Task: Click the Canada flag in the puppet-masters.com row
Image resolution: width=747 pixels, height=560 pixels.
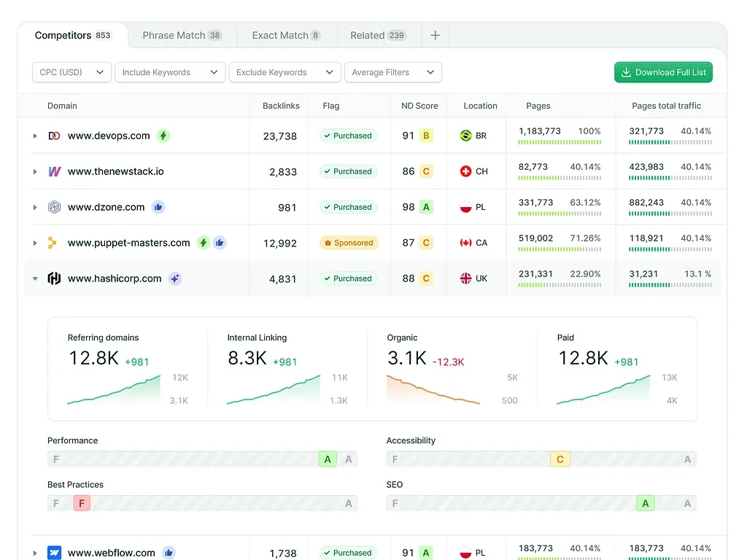Action: [x=466, y=243]
